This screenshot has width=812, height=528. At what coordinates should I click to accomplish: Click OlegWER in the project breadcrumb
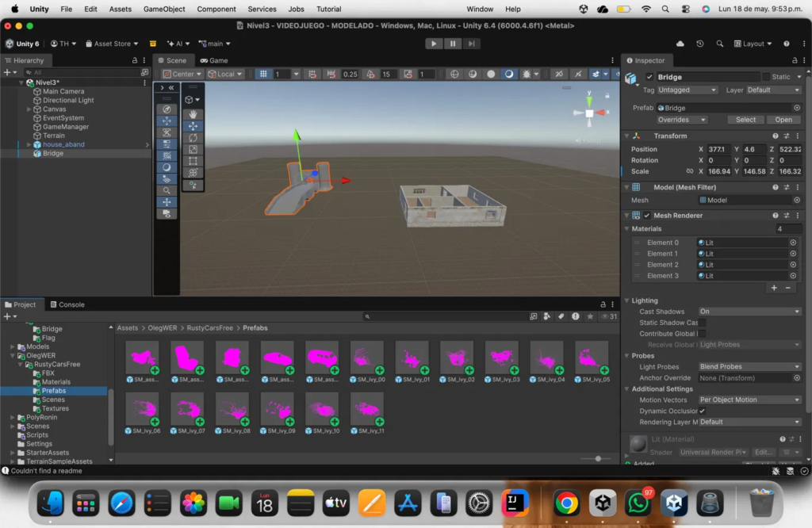(162, 328)
